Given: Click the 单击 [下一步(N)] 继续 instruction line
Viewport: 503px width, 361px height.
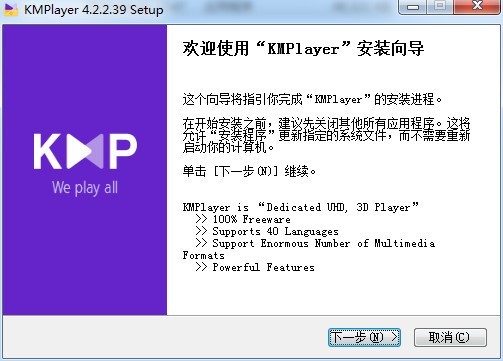Looking at the screenshot, I should click(249, 171).
